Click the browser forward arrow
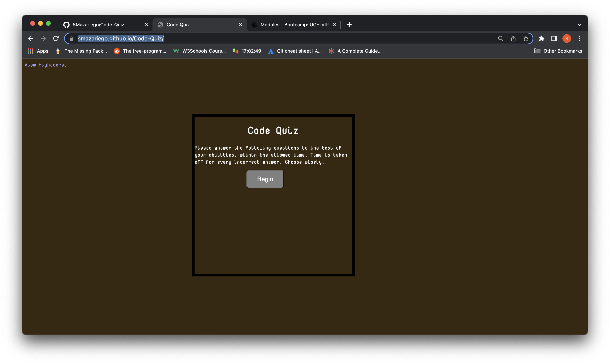Viewport: 610px width, 364px height. click(x=43, y=38)
